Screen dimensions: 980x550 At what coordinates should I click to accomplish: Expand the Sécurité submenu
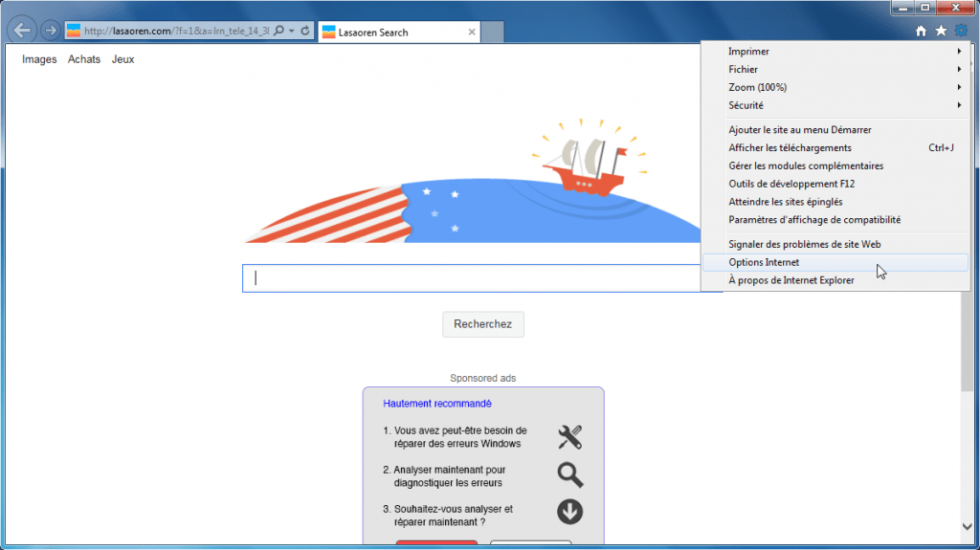point(835,105)
